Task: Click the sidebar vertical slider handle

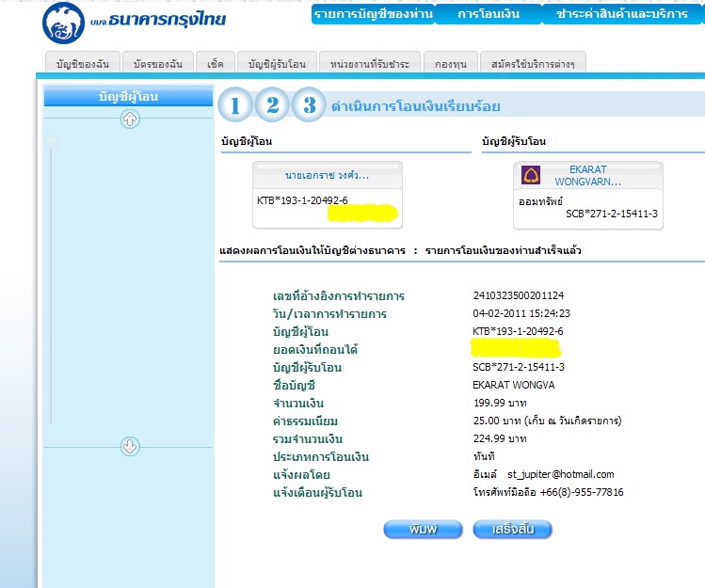Action: [x=51, y=142]
